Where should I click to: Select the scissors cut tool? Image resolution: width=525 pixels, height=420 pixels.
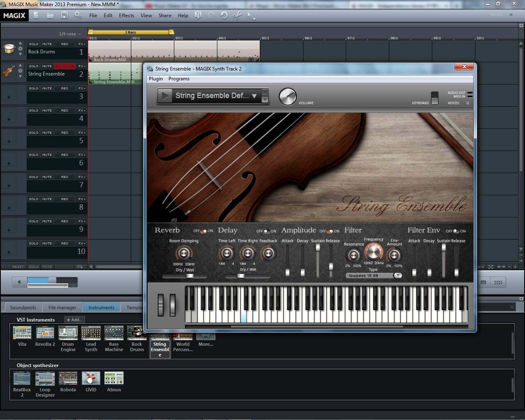tap(237, 16)
